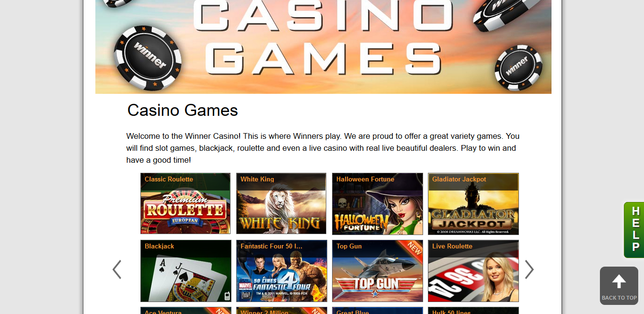This screenshot has height=314, width=644.
Task: Select the Blackjack game tile
Action: [186, 271]
